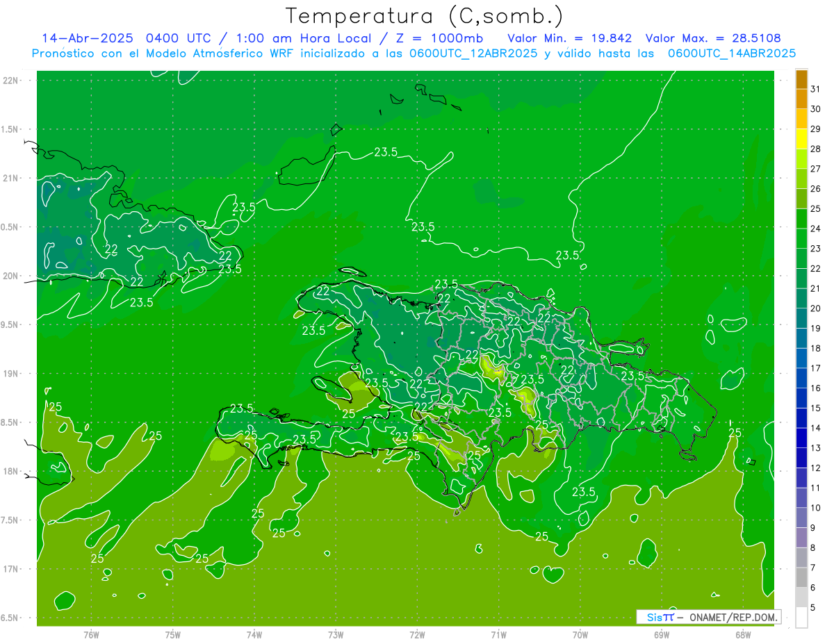Click the orange swatch between 30 and 31
This screenshot has height=644, width=834.
[x=801, y=99]
